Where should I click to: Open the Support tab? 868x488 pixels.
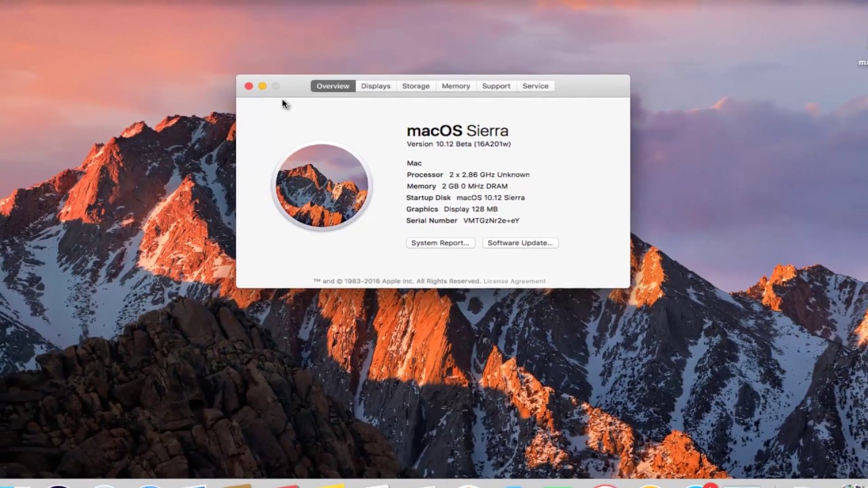(496, 86)
